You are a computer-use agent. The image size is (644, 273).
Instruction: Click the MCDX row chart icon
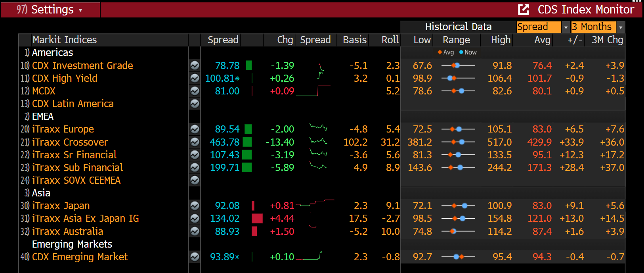(195, 91)
